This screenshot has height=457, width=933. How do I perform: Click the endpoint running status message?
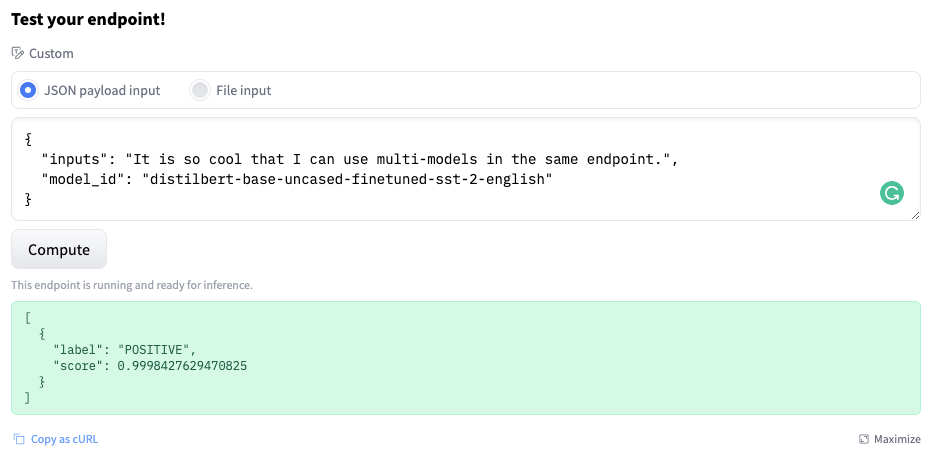tap(132, 285)
